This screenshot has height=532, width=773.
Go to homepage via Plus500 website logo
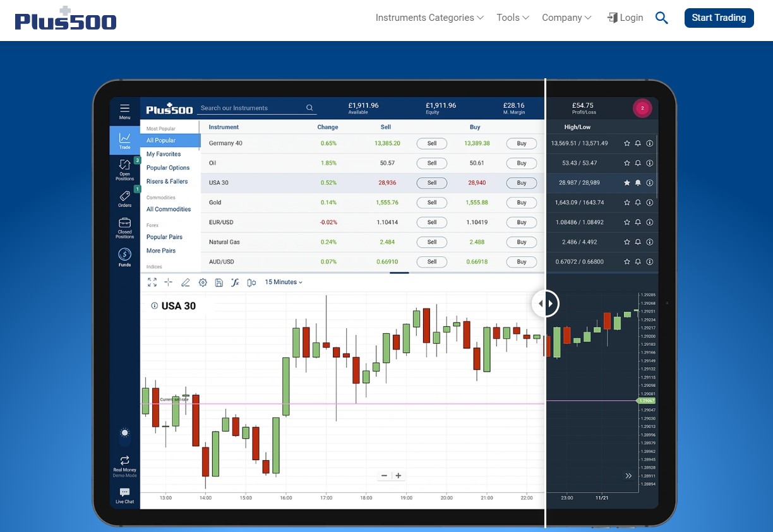pyautogui.click(x=66, y=19)
